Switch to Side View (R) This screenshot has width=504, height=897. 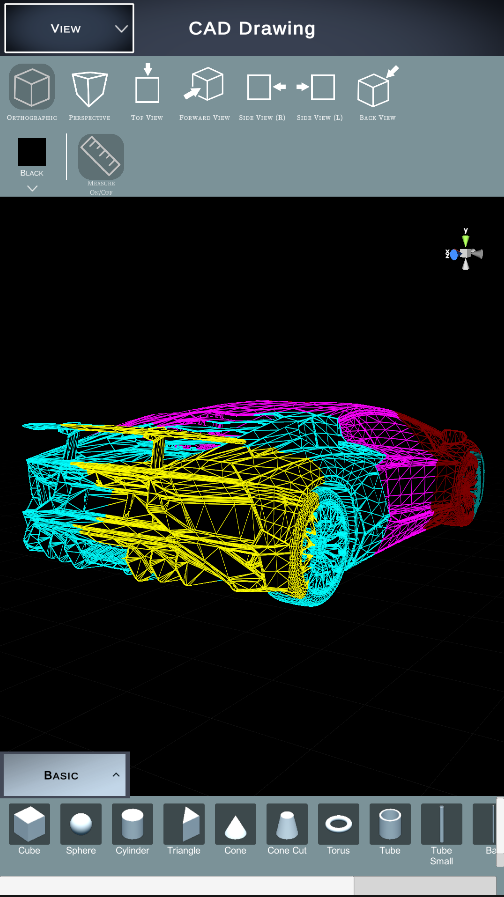pyautogui.click(x=266, y=87)
